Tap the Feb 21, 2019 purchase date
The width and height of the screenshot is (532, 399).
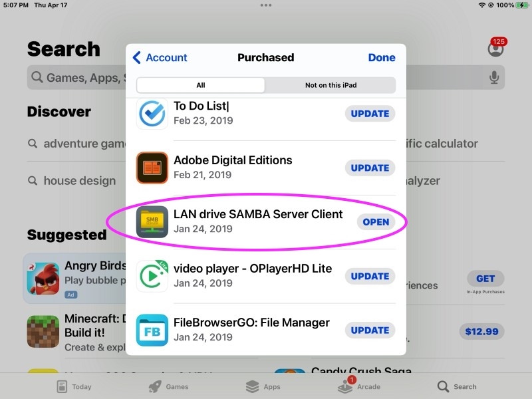tap(203, 175)
